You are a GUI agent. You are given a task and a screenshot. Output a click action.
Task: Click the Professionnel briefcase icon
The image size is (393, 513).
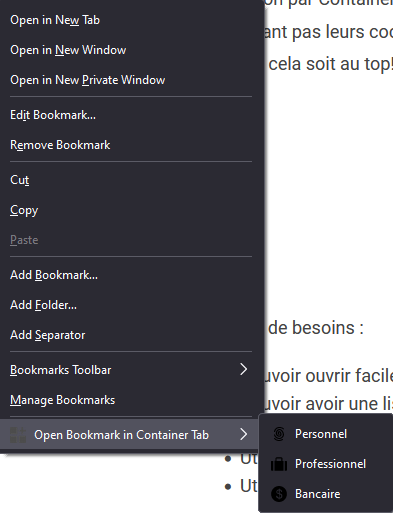[279, 464]
